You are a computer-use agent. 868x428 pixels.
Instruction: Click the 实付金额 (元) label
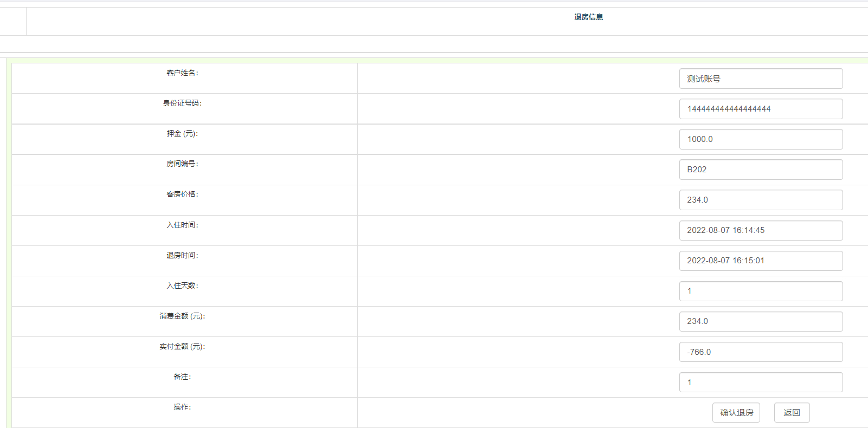[183, 346]
